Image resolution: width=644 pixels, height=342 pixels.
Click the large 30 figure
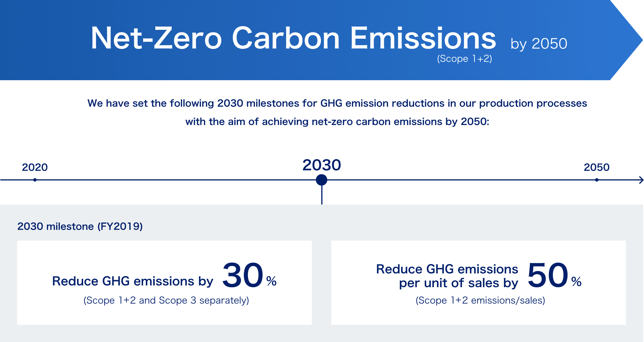pos(243,275)
